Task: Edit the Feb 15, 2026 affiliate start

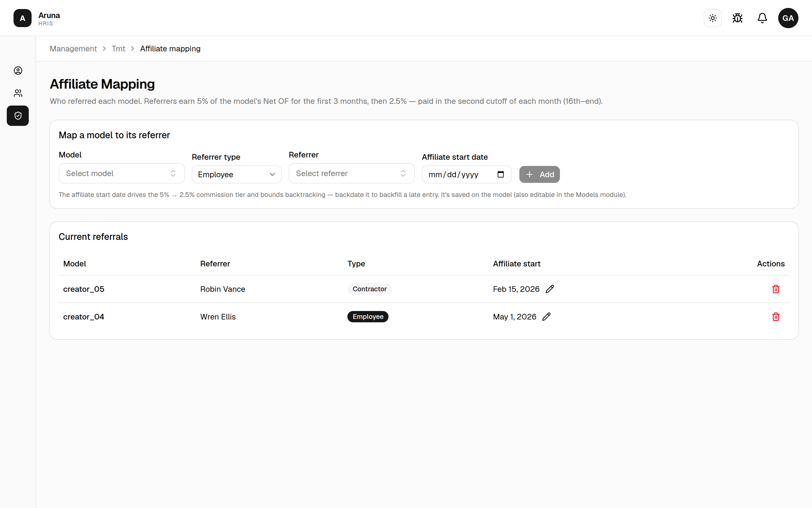Action: pyautogui.click(x=550, y=289)
